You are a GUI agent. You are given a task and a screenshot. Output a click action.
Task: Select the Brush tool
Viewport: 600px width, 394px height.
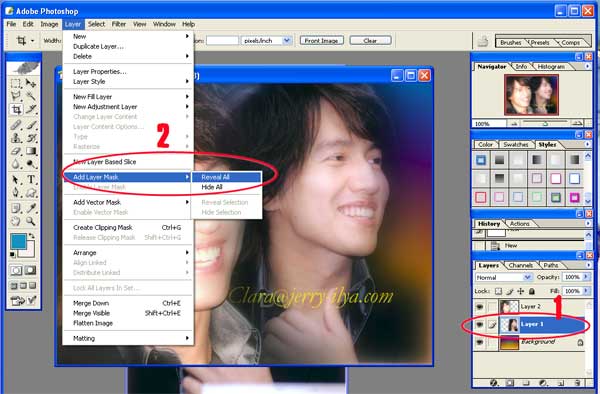click(x=31, y=125)
